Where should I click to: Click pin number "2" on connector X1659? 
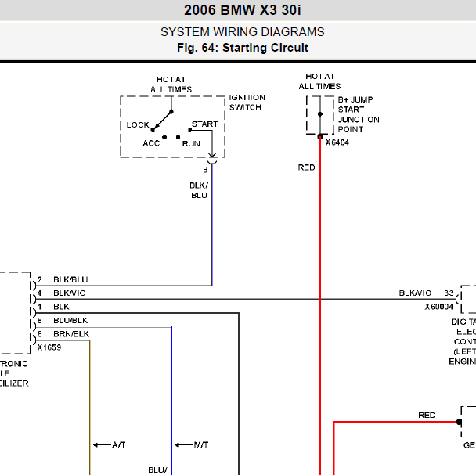pos(40,279)
